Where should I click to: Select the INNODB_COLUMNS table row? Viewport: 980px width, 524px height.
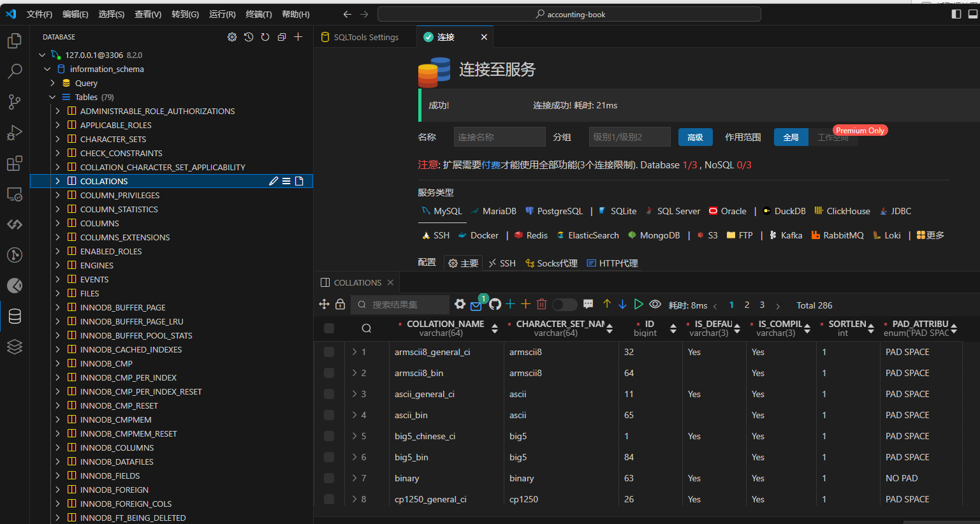pos(172,448)
